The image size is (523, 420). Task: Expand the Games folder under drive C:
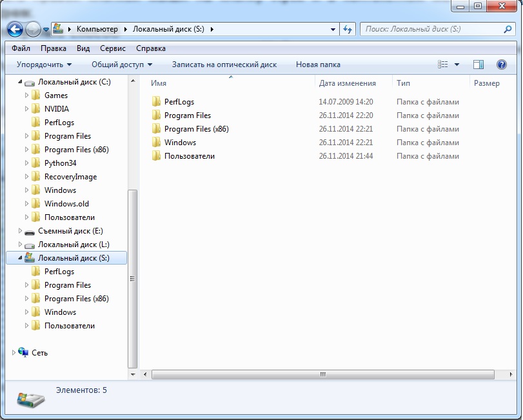coord(26,95)
